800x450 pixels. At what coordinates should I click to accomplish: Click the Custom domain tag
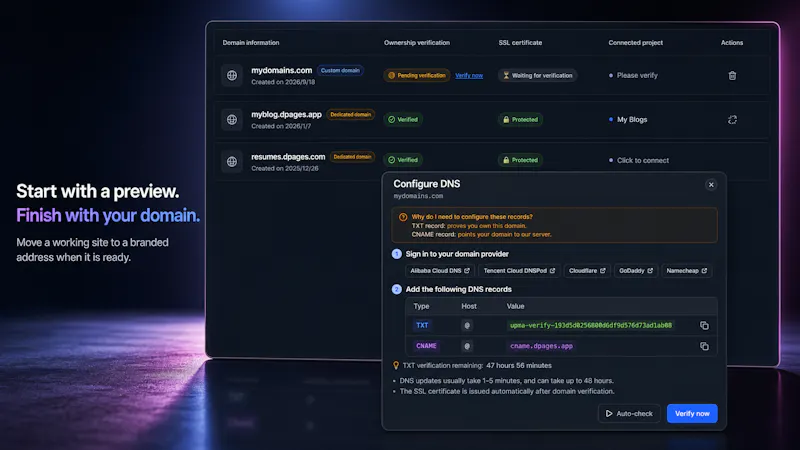[x=340, y=70]
